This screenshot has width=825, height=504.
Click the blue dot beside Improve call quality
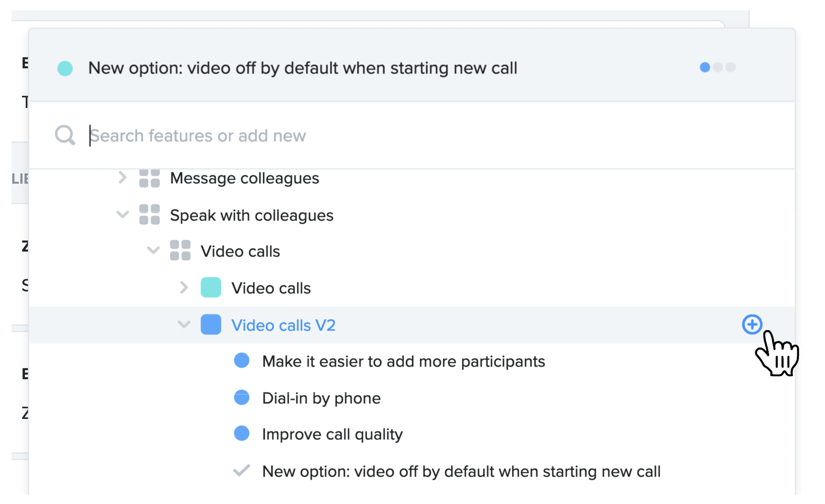241,434
